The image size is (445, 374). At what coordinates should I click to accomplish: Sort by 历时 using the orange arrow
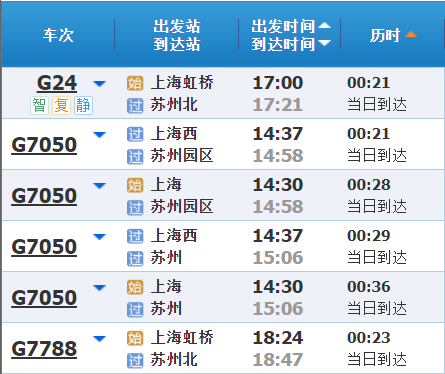click(411, 34)
